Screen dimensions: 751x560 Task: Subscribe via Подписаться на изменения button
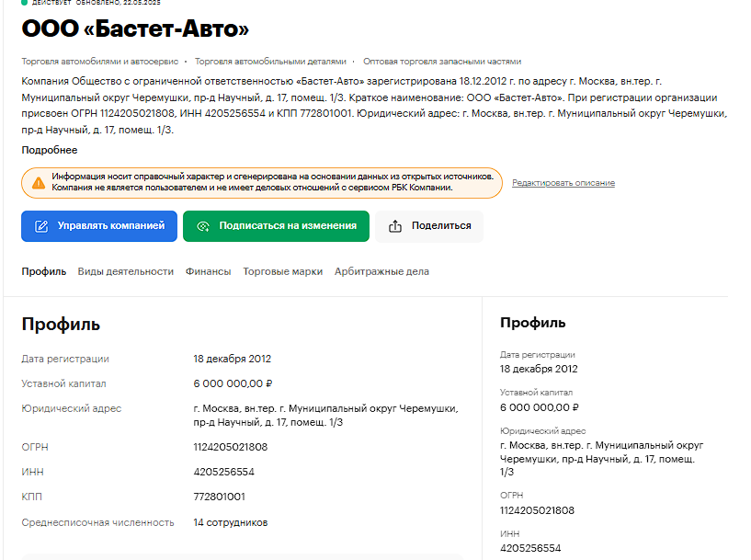tap(276, 226)
